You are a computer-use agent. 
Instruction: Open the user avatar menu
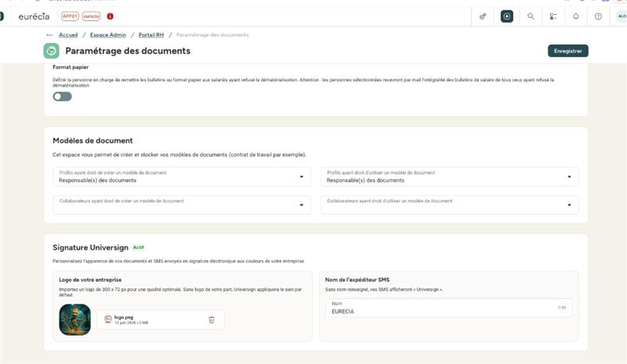[x=622, y=16]
